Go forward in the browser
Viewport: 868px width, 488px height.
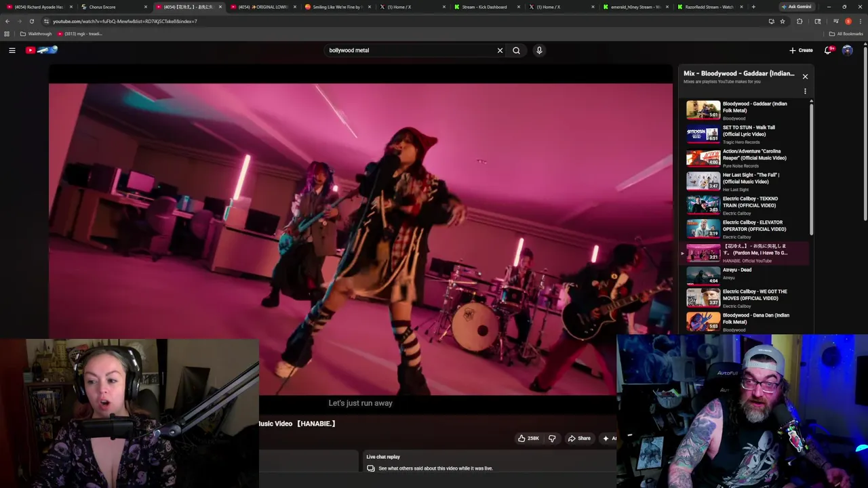point(19,21)
